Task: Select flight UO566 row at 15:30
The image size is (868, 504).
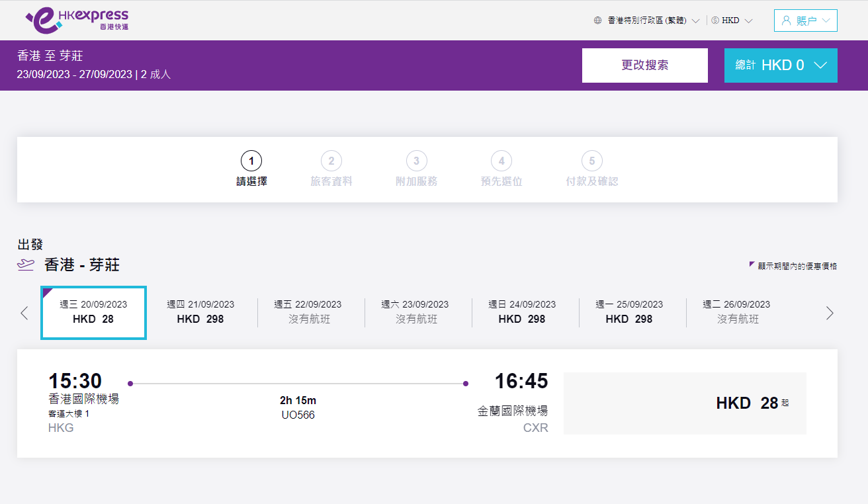Action: (297, 403)
